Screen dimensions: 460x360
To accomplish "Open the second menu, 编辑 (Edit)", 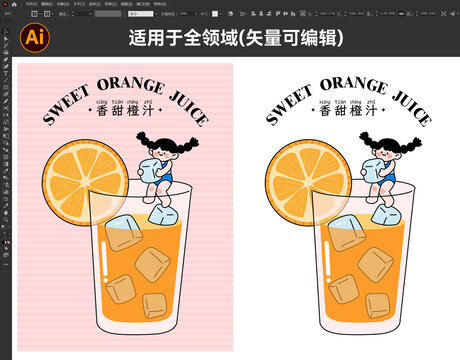I will click(47, 4).
